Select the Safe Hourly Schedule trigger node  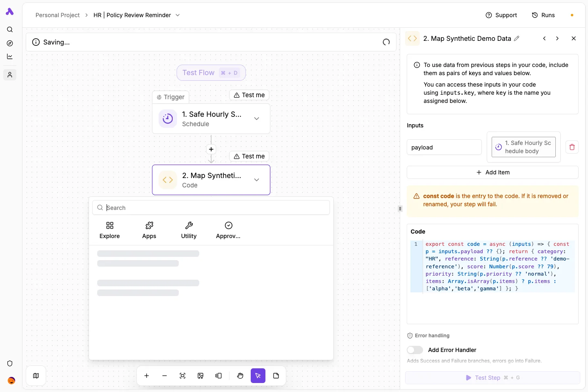pyautogui.click(x=211, y=119)
